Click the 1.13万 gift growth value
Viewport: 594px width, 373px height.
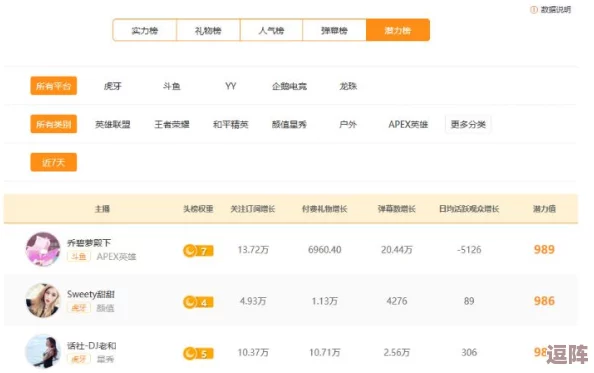click(325, 301)
